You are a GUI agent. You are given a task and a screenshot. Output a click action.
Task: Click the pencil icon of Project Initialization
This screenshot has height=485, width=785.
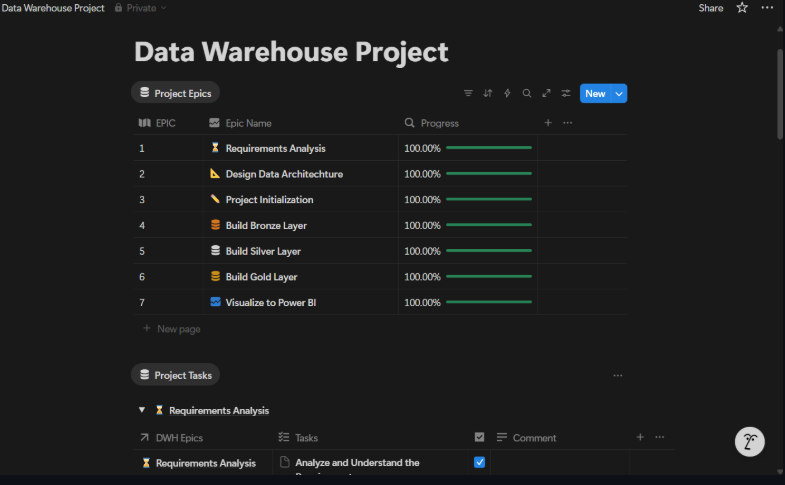tap(215, 199)
